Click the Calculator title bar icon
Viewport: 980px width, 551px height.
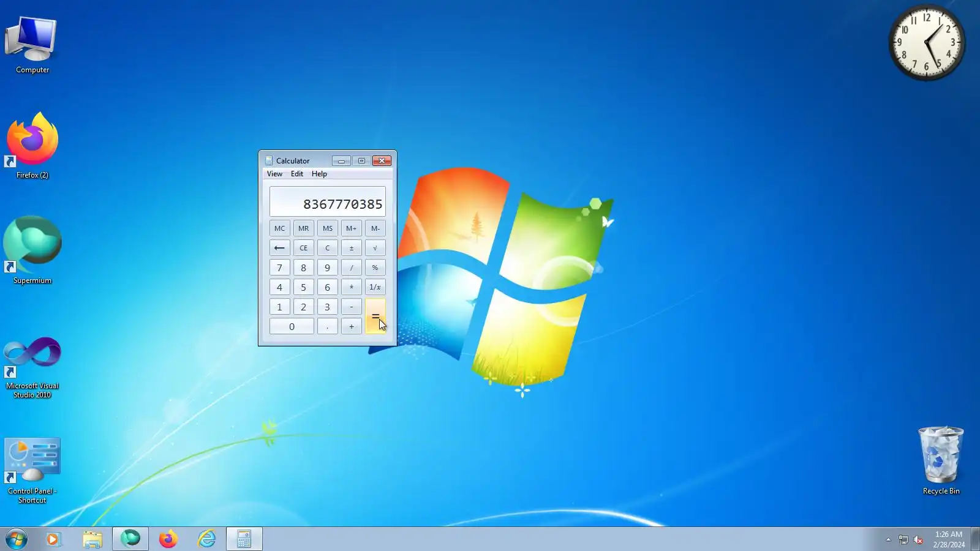point(269,161)
